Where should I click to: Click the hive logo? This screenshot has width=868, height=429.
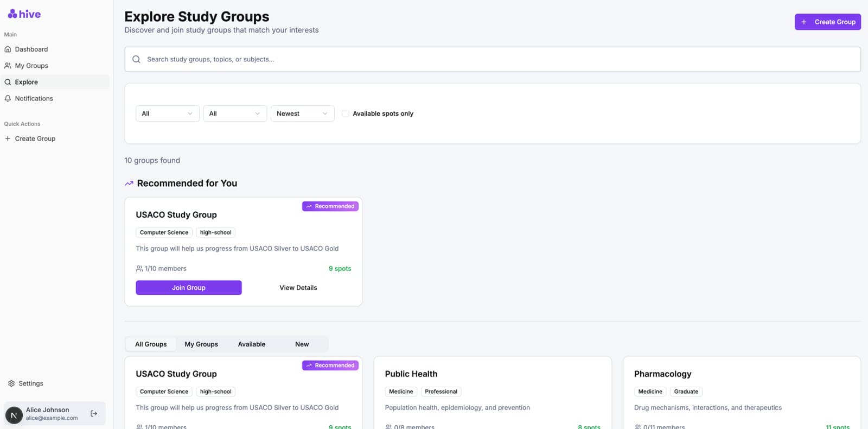tap(24, 14)
